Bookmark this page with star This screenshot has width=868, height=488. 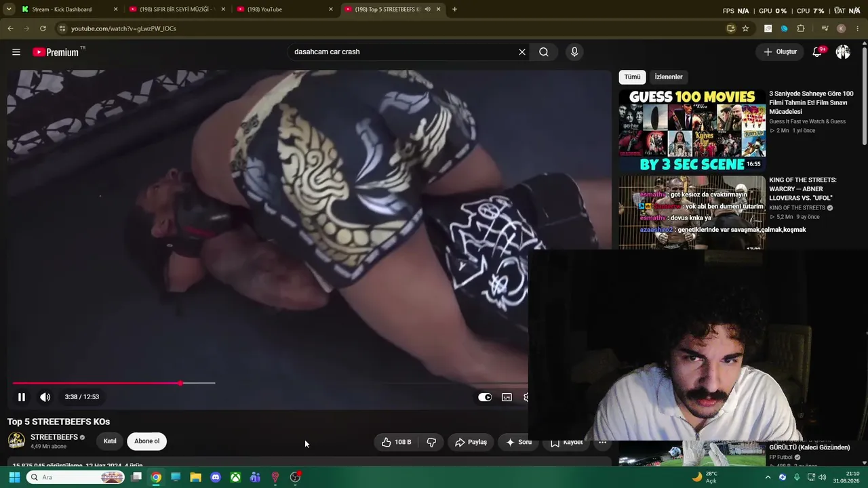(x=746, y=28)
